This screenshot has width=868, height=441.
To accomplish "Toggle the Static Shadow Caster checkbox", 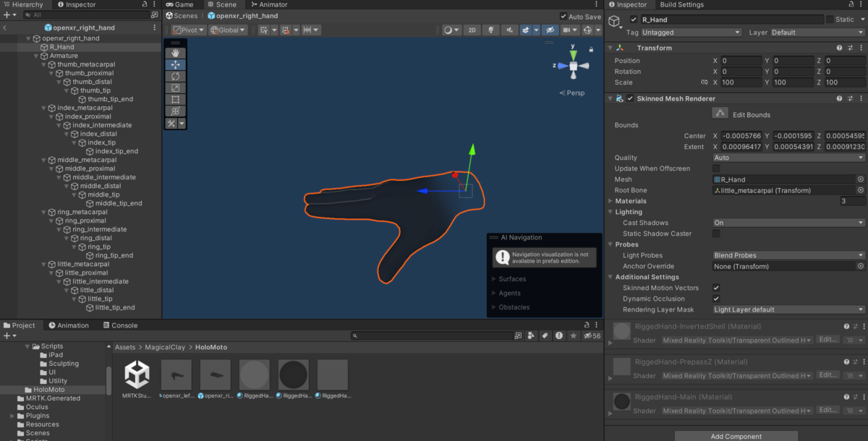I will click(716, 233).
